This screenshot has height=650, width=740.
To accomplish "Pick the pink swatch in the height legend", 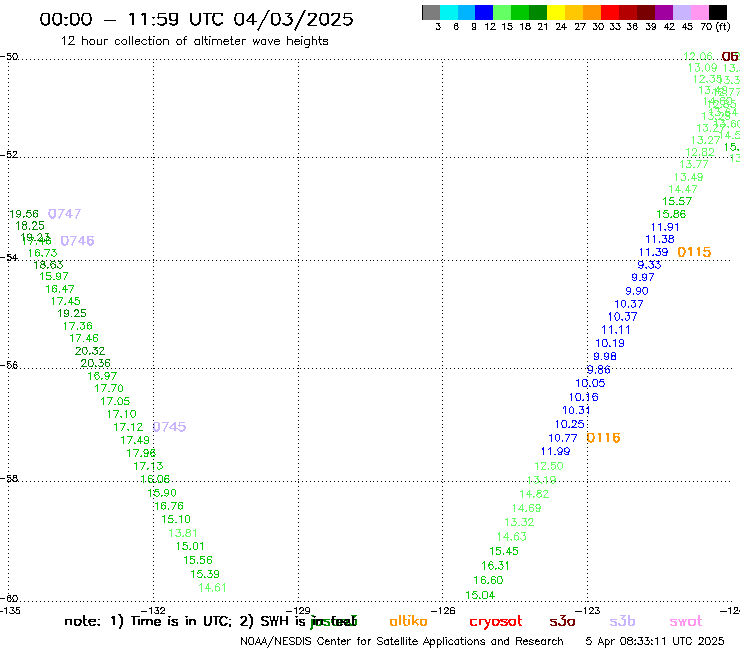I will click(699, 12).
